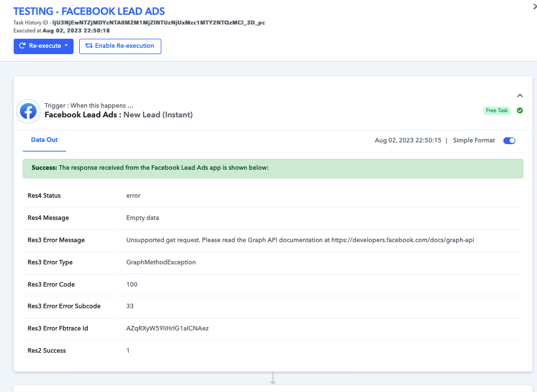
Task: Click the Res2 Success label
Action: [47, 350]
